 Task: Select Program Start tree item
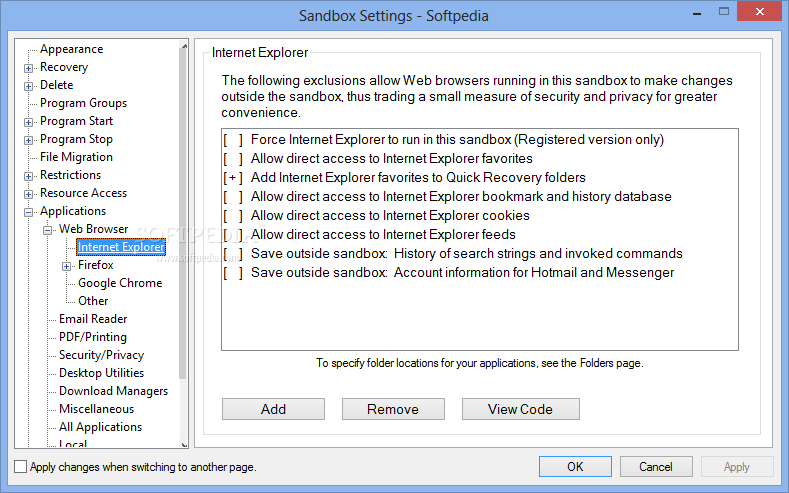click(76, 121)
